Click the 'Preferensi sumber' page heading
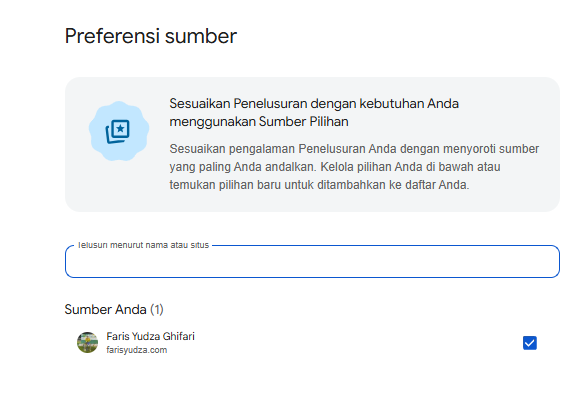571x408 pixels. click(x=151, y=36)
